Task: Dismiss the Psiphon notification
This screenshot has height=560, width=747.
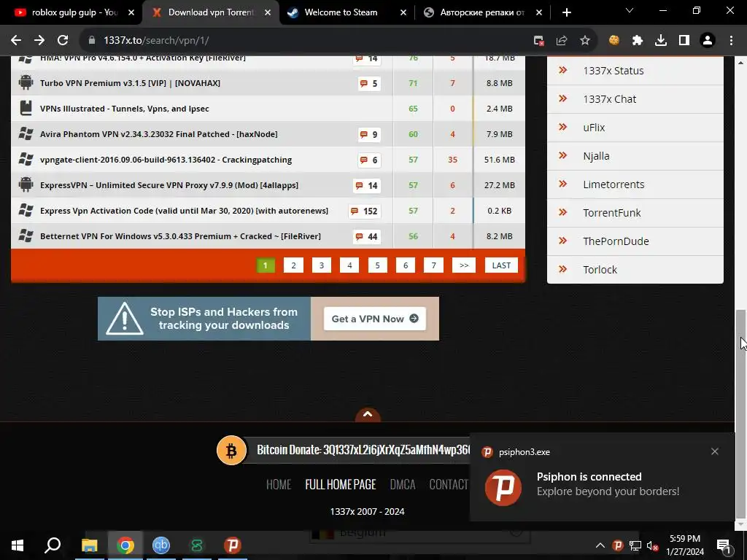Action: pyautogui.click(x=715, y=451)
